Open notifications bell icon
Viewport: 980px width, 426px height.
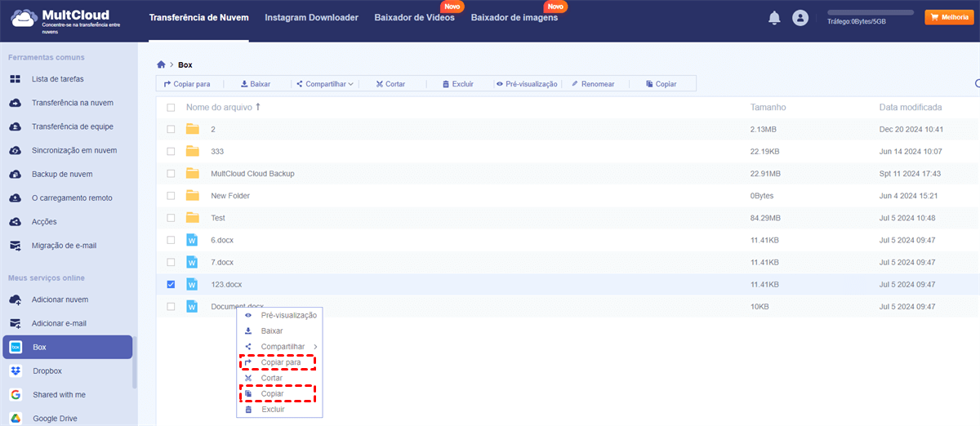coord(774,18)
